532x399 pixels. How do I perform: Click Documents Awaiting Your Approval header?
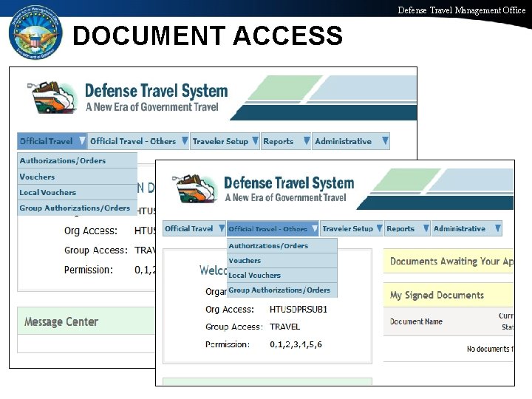pyautogui.click(x=449, y=261)
